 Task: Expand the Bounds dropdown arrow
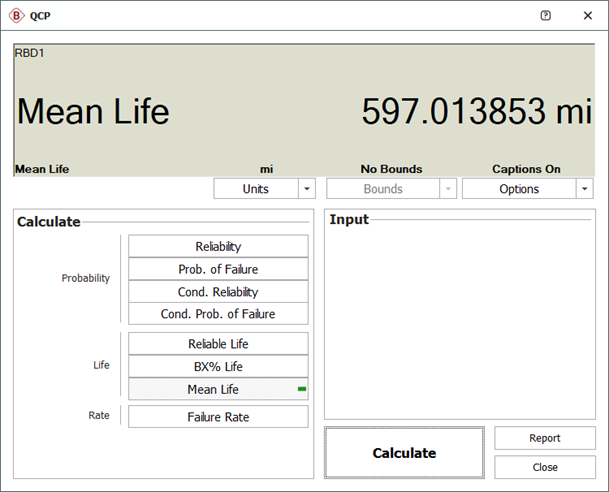pyautogui.click(x=447, y=189)
